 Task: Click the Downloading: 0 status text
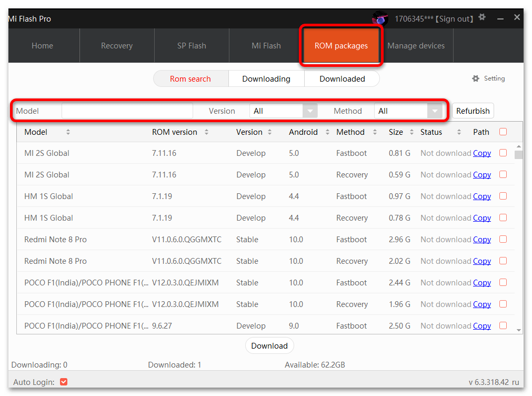(39, 365)
